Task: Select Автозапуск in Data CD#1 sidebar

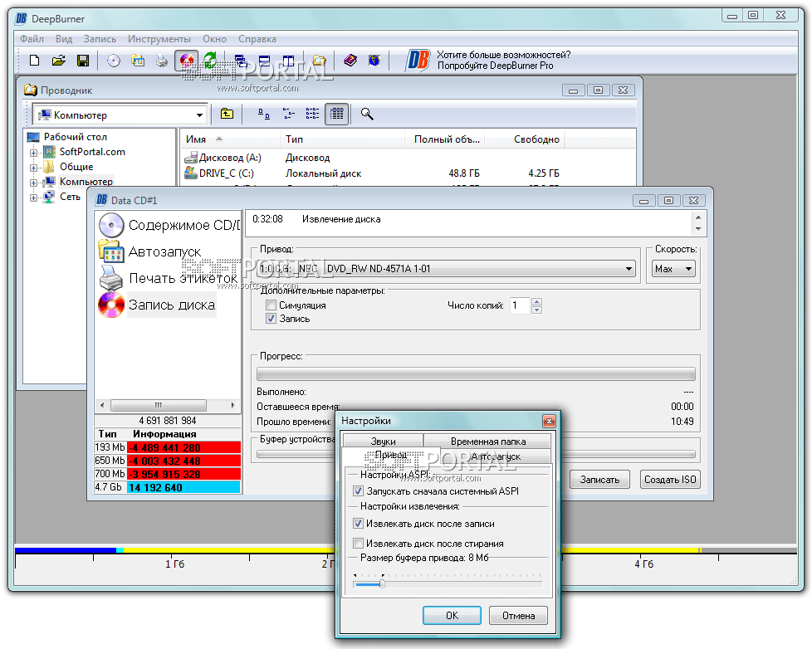Action: click(150, 252)
